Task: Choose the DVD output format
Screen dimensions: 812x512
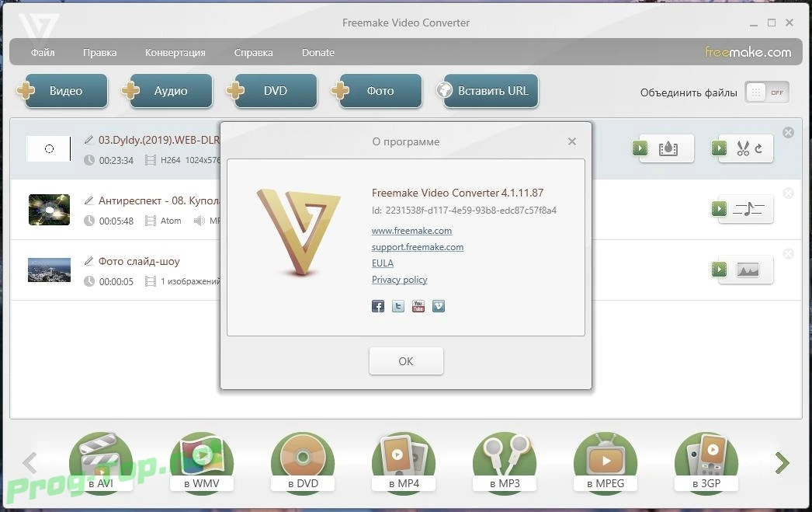Action: pyautogui.click(x=303, y=462)
